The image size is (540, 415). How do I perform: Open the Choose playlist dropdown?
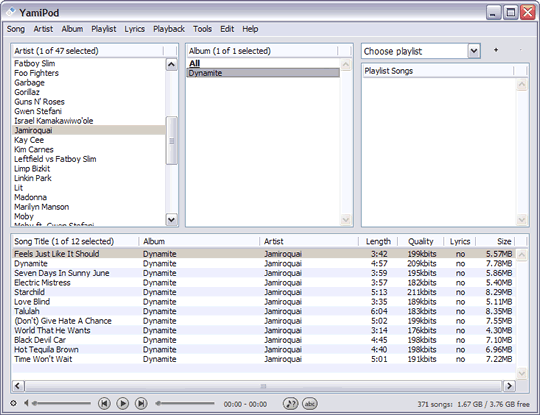point(474,51)
